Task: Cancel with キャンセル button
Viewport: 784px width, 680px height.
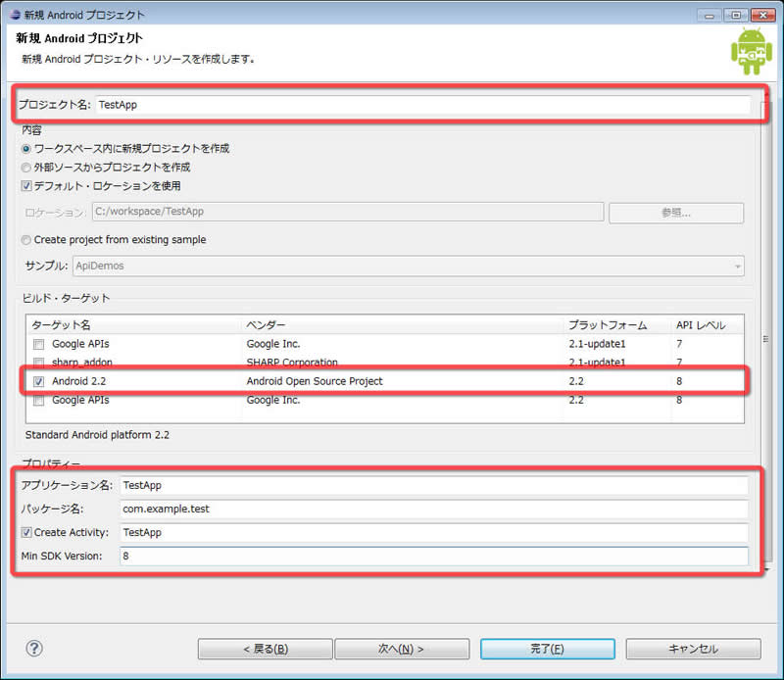Action: [x=694, y=649]
